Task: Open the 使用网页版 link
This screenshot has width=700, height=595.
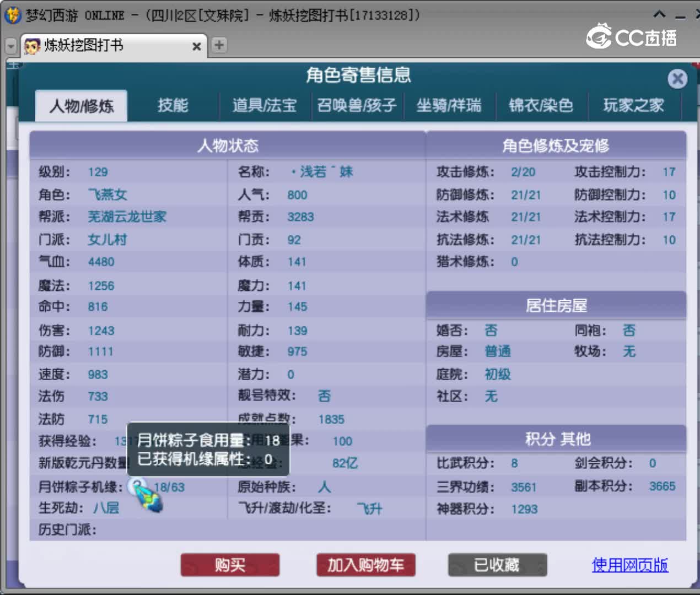Action: point(630,565)
